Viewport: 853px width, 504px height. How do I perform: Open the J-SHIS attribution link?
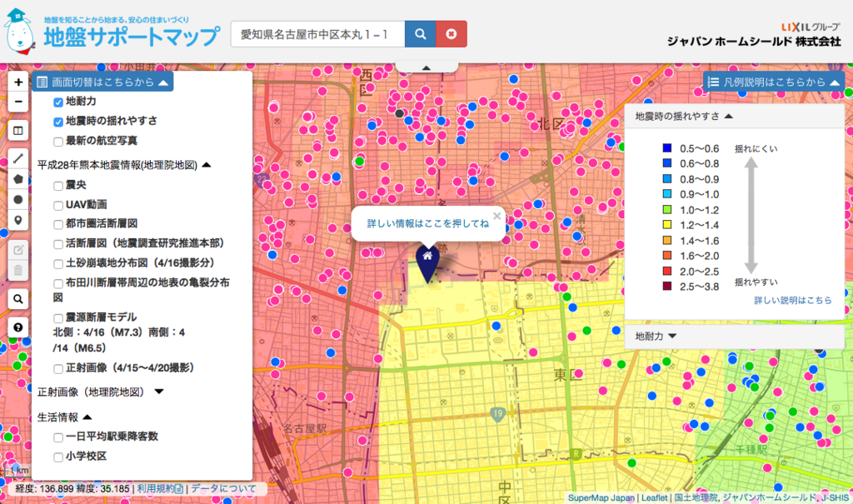click(x=835, y=497)
